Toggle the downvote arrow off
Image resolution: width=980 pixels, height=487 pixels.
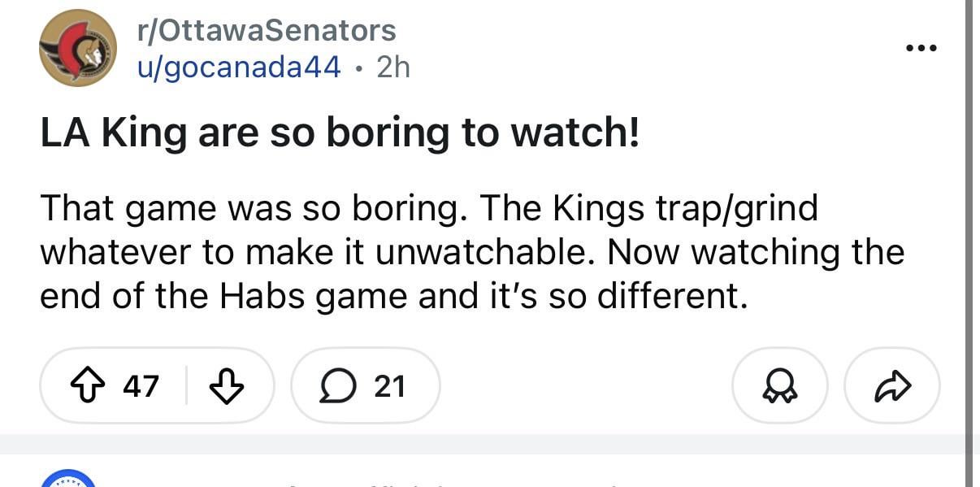pyautogui.click(x=228, y=386)
